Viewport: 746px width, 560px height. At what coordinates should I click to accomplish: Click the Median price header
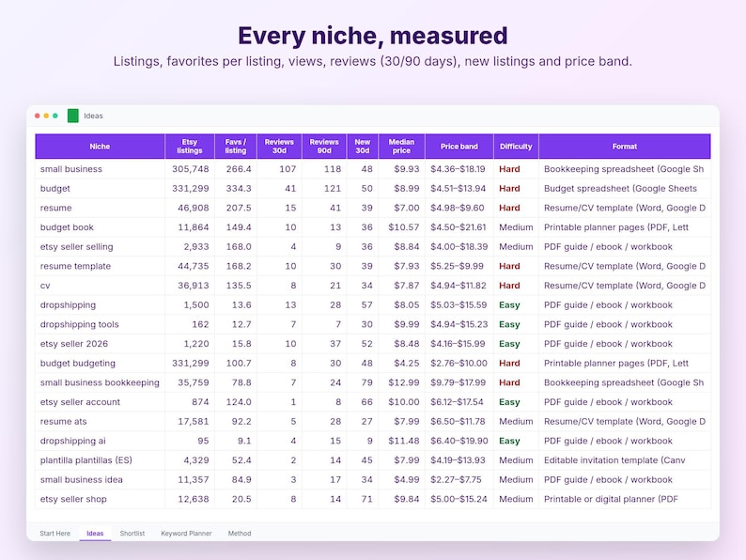click(401, 147)
